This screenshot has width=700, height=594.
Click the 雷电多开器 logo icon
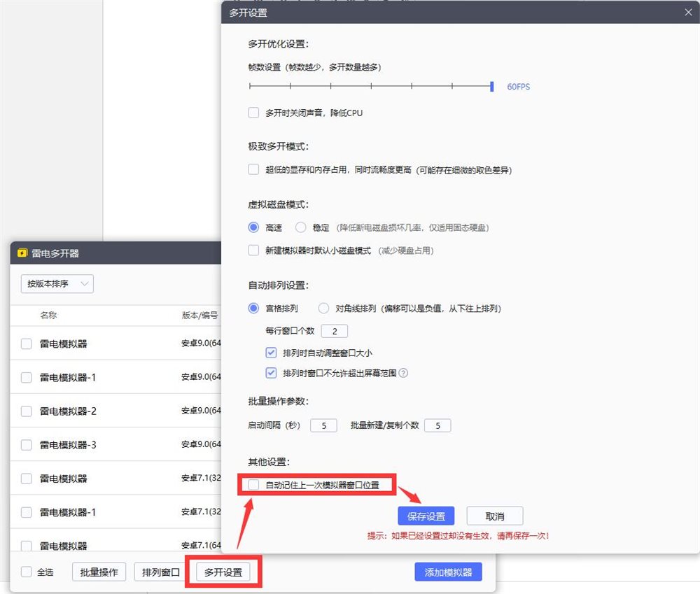pos(22,253)
